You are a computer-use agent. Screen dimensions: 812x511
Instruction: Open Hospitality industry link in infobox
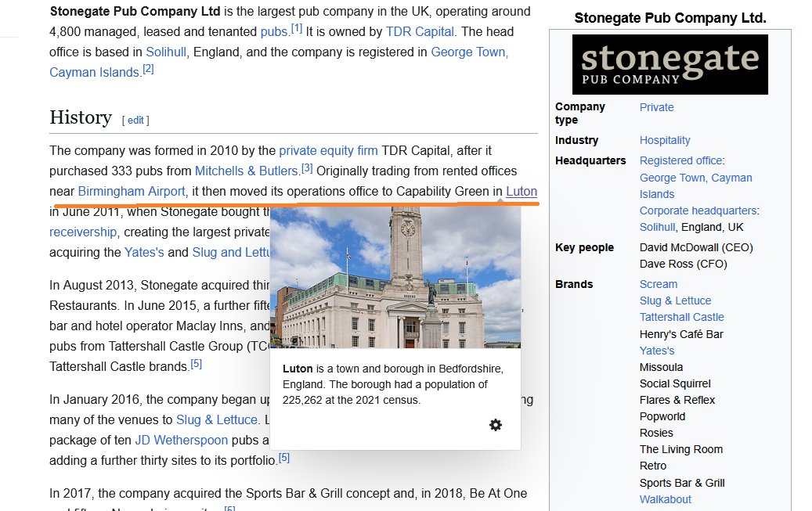tap(665, 140)
